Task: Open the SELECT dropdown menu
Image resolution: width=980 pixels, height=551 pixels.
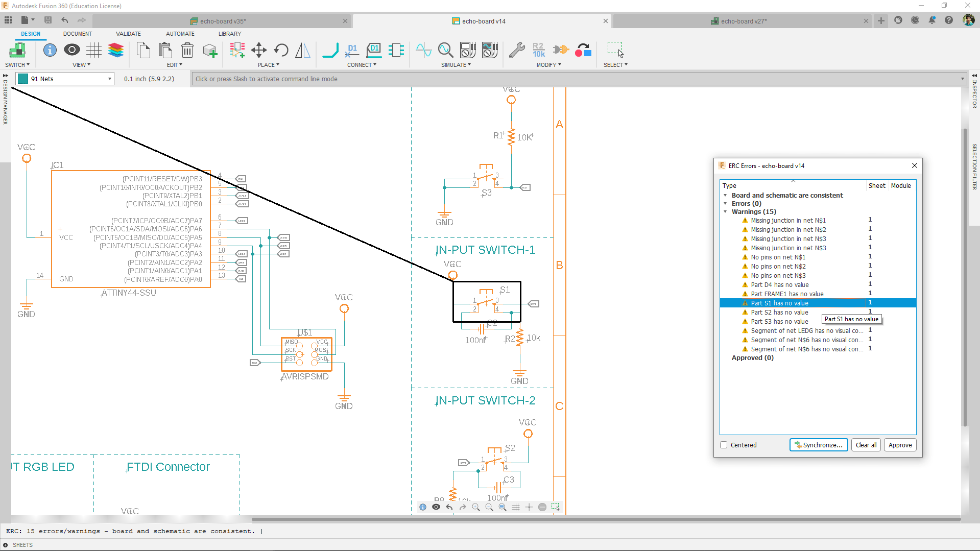Action: pyautogui.click(x=615, y=65)
